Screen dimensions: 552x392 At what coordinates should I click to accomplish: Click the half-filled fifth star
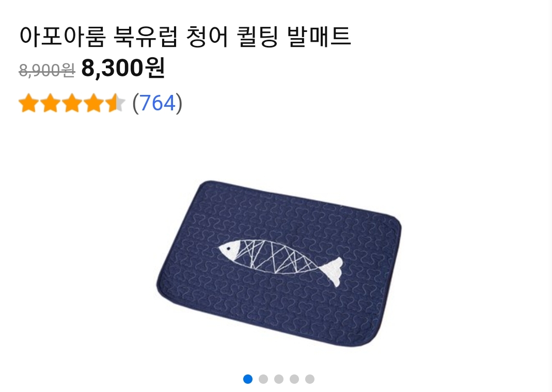coord(115,103)
